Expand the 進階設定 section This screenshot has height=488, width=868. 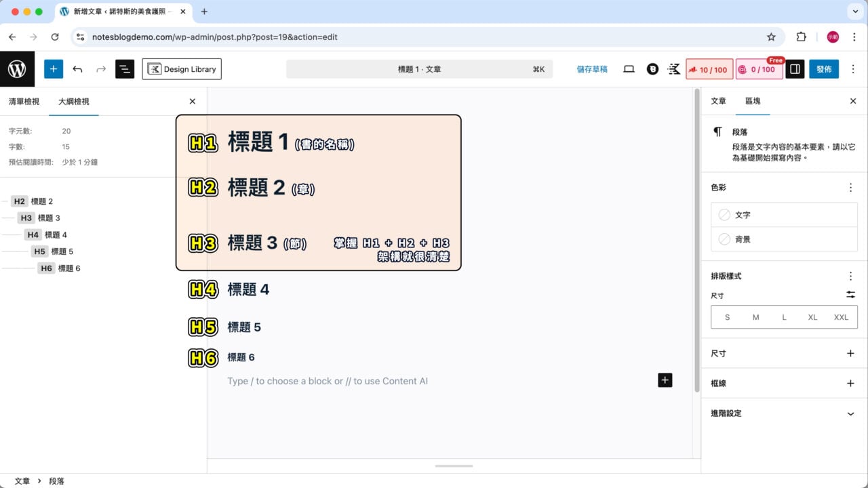pyautogui.click(x=784, y=413)
